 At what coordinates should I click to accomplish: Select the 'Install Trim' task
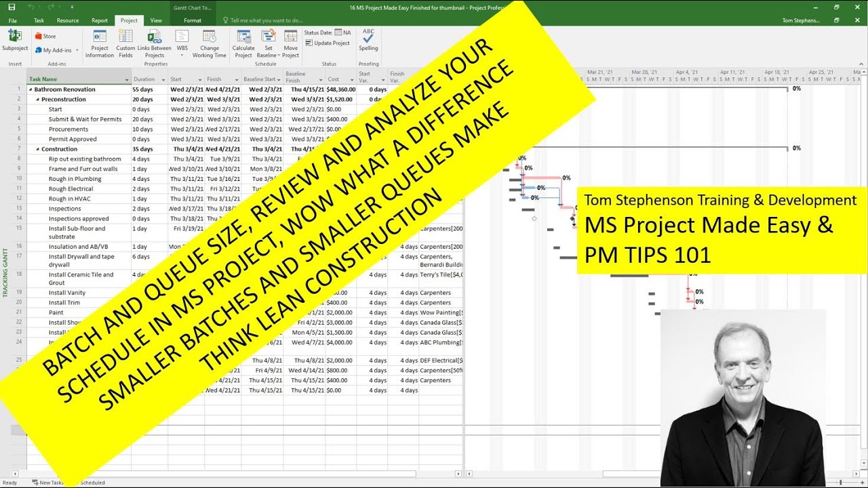tap(64, 303)
